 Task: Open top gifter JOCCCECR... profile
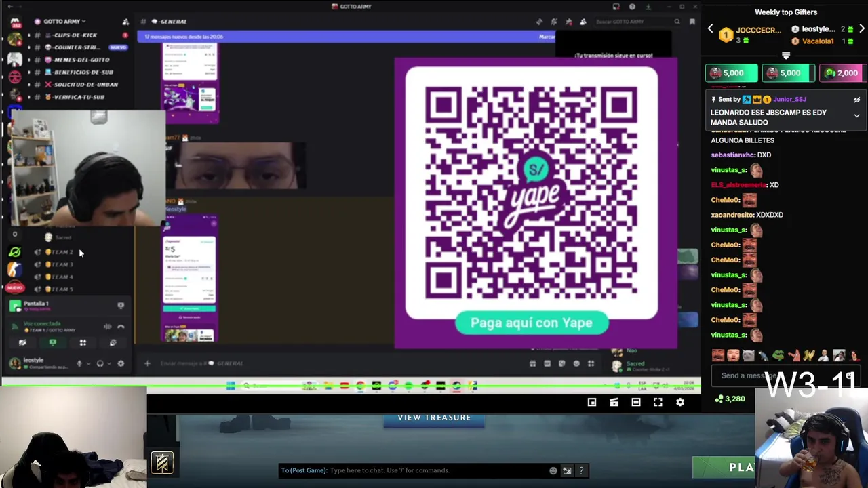tap(758, 30)
